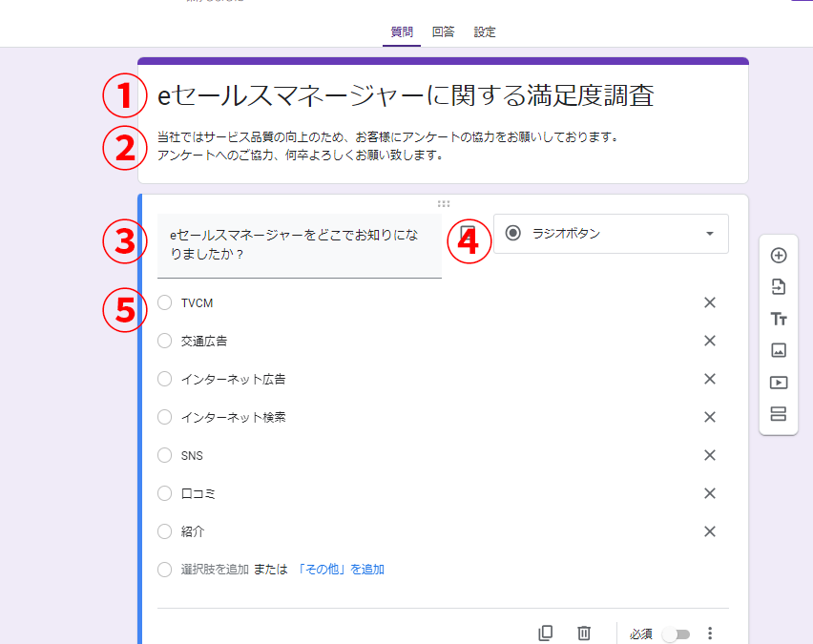Viewport: 813px width, 644px height.
Task: Switch to the 回答 tab
Action: pyautogui.click(x=443, y=31)
